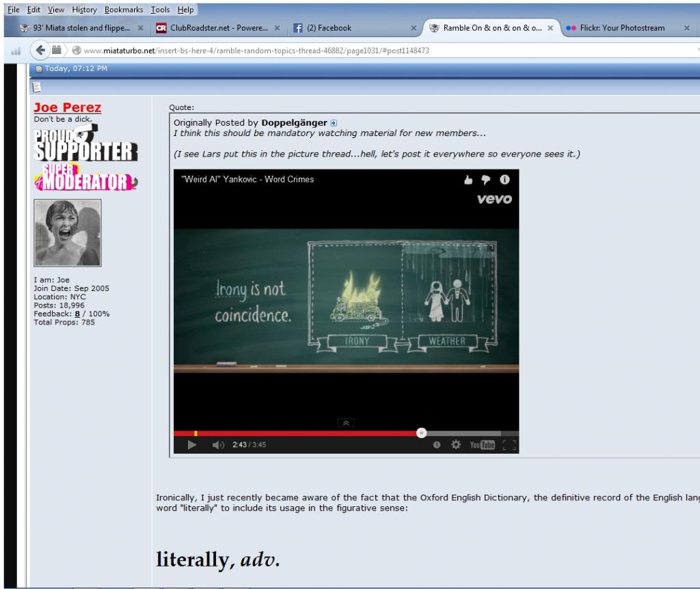
Task: Click the Super Moderator badge
Action: [85, 177]
